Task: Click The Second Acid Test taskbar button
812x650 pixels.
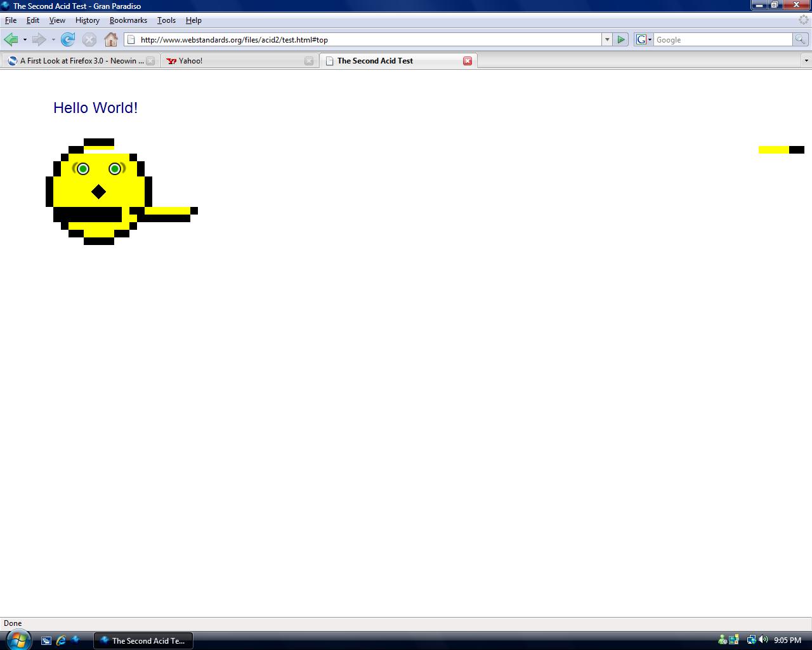Action: [x=143, y=640]
